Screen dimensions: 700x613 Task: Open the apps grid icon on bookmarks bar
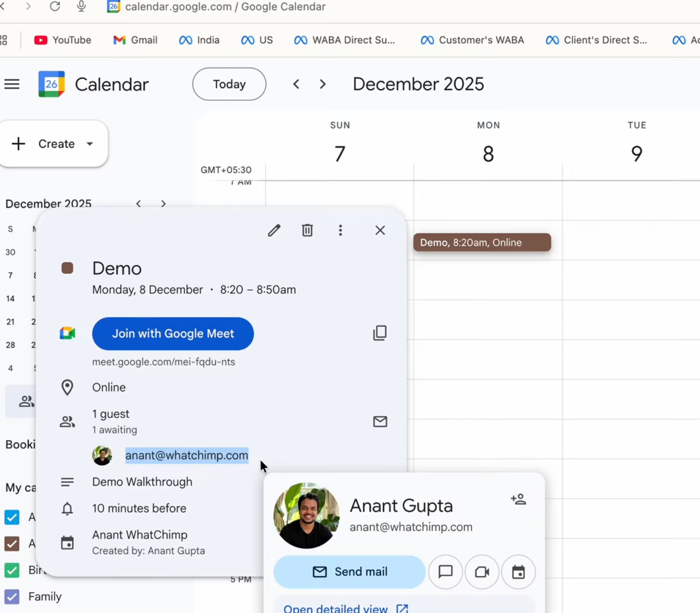[4, 40]
